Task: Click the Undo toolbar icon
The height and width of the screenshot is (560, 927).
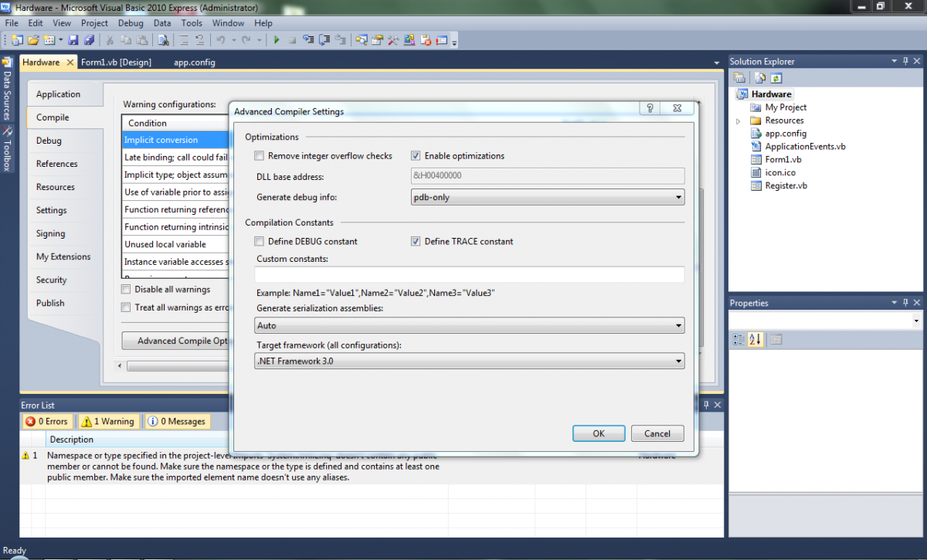Action: (x=221, y=39)
